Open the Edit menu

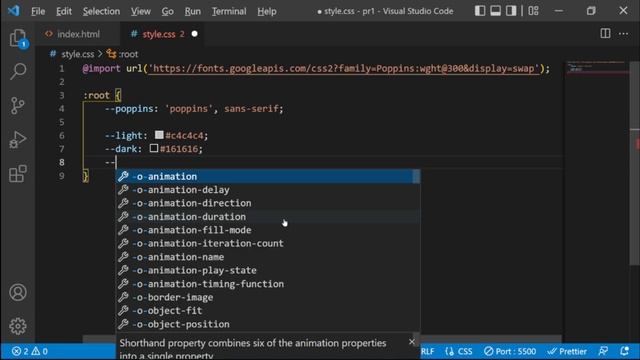coord(64,11)
